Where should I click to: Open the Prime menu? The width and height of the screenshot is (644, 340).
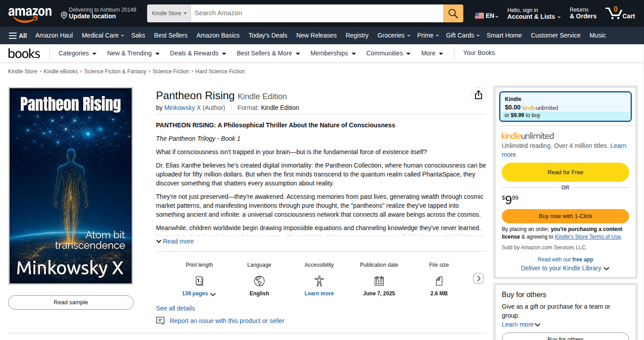pos(428,35)
